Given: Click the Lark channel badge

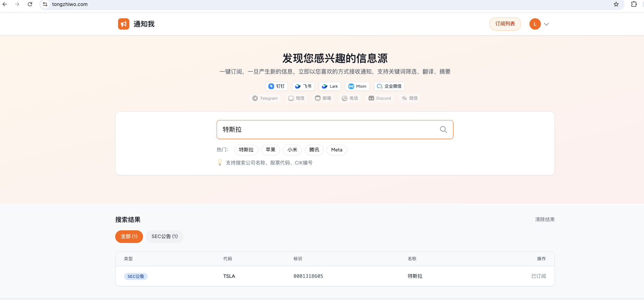Looking at the screenshot, I should (330, 86).
